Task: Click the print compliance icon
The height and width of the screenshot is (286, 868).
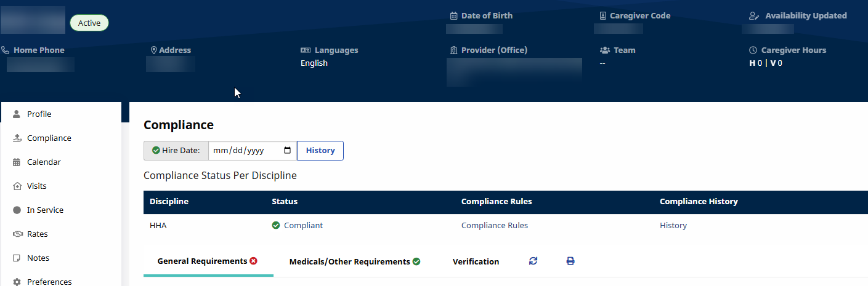Action: [x=570, y=261]
